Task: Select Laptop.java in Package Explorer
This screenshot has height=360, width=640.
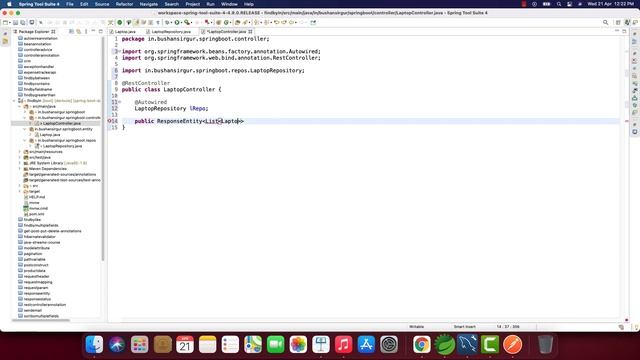Action: [x=50, y=135]
